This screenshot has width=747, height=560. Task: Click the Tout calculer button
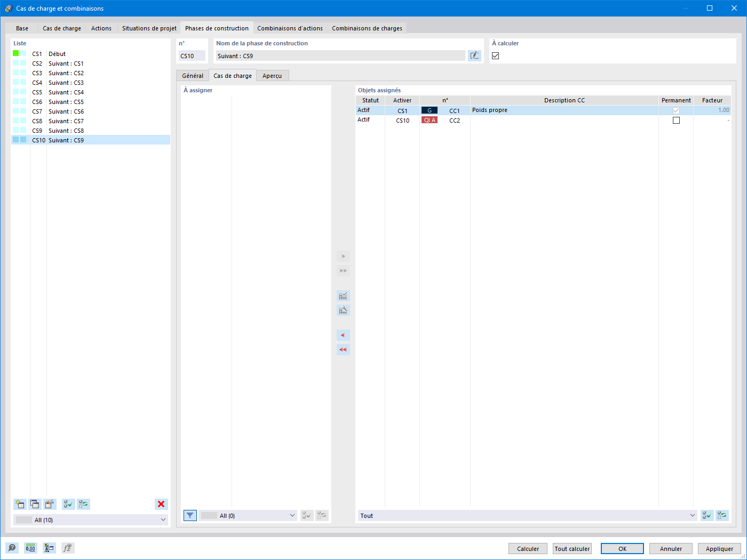tap(573, 549)
